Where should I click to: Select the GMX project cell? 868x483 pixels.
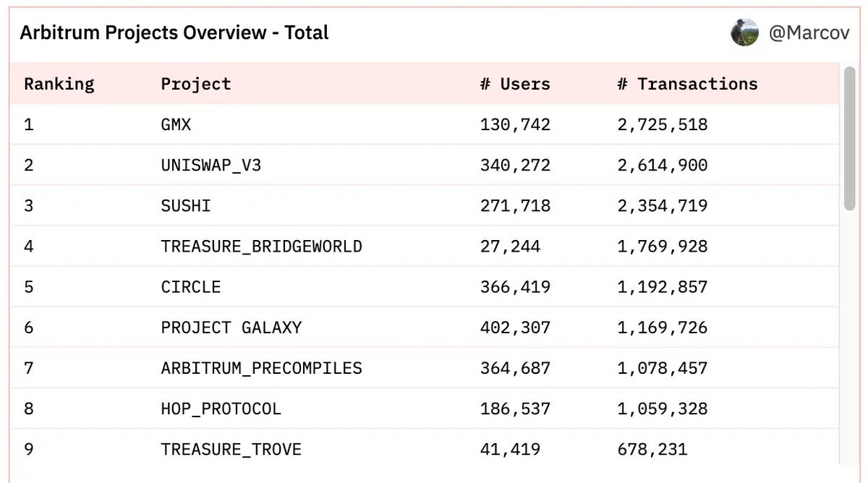coord(176,125)
